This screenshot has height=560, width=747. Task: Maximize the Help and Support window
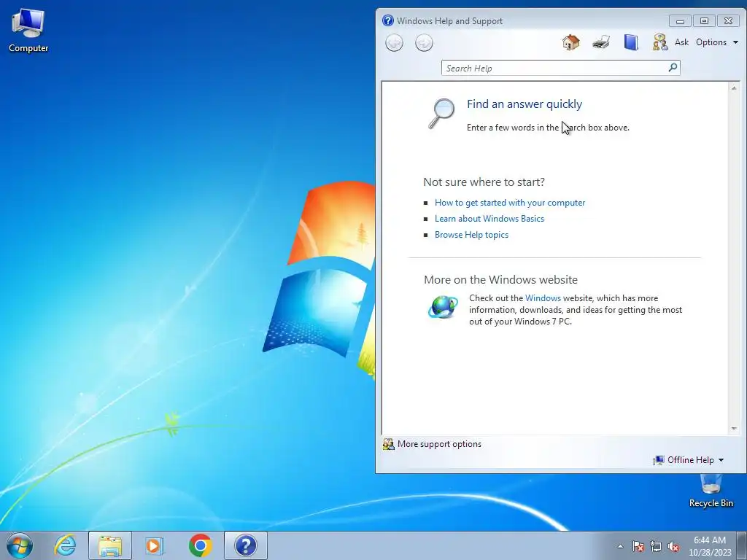(704, 21)
